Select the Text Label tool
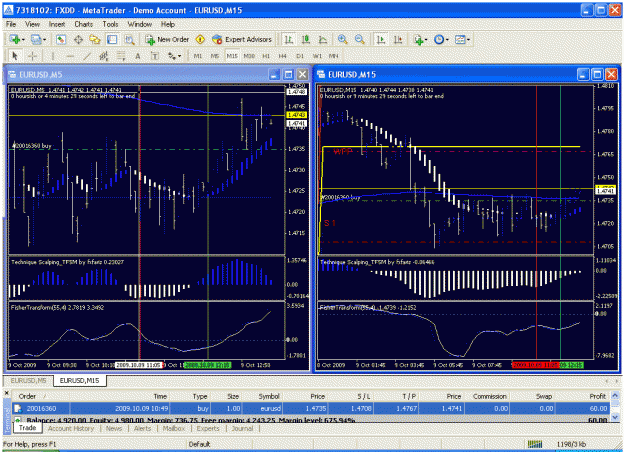This screenshot has height=452, width=625. tap(155, 56)
